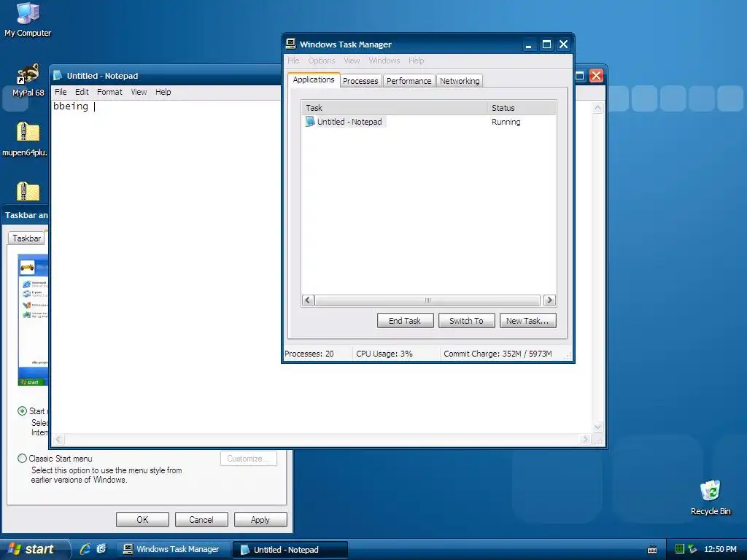747x560 pixels.
Task: Select the unlabeled zip folder below mupen64plus
Action: [x=28, y=192]
